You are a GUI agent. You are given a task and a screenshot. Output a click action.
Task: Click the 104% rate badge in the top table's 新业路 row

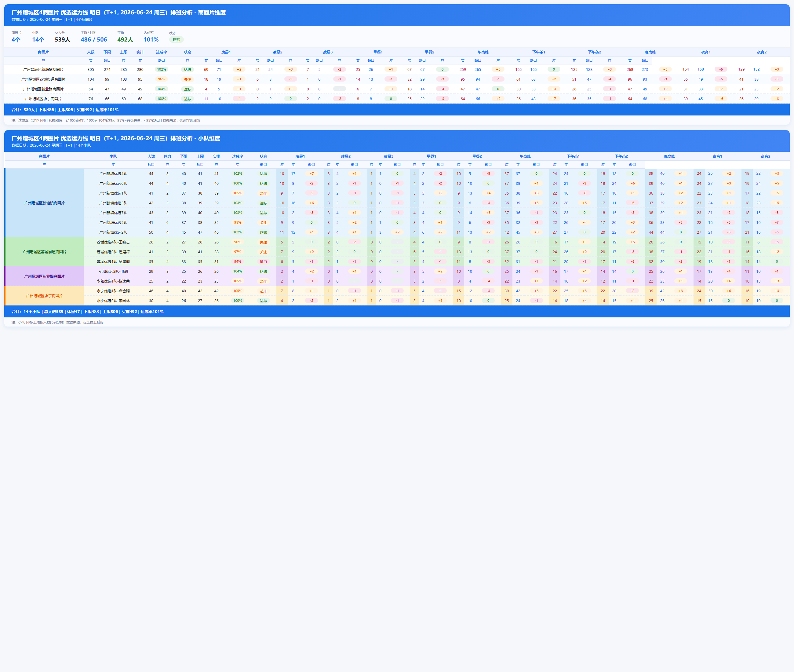(x=162, y=89)
